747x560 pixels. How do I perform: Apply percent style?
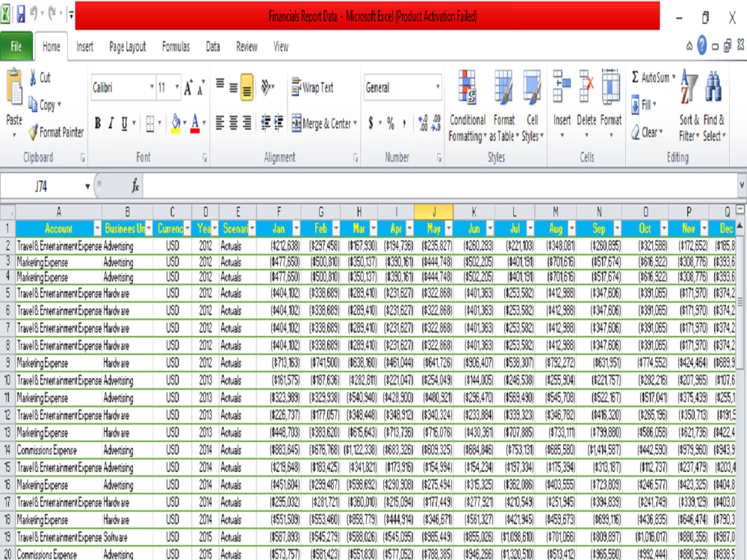[391, 123]
